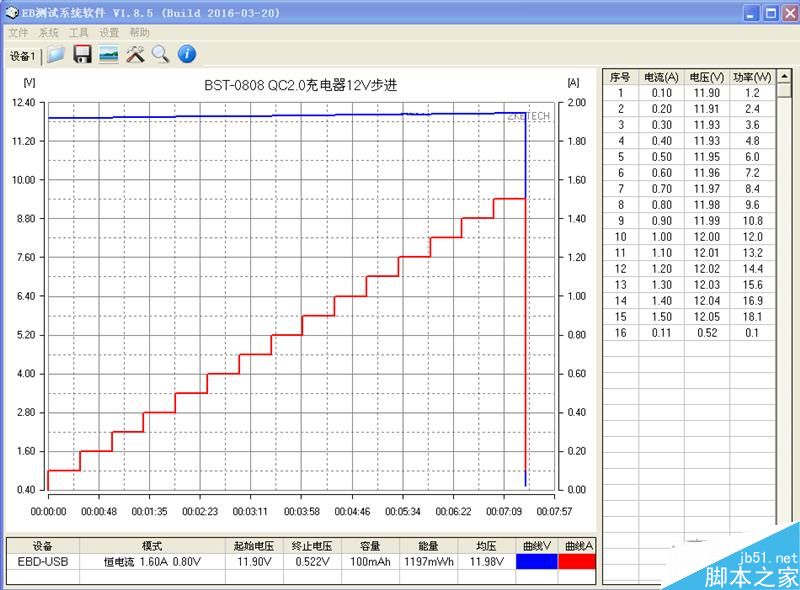The width and height of the screenshot is (800, 590).
Task: Click the chart title BST-0808 QC2.0充电器12V步进
Action: (x=301, y=85)
